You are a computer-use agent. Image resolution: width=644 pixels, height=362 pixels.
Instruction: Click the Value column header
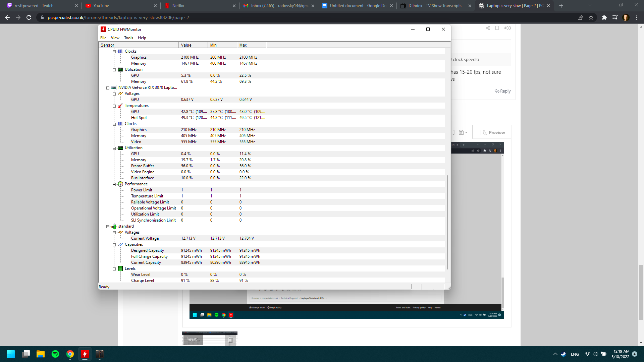coord(193,45)
